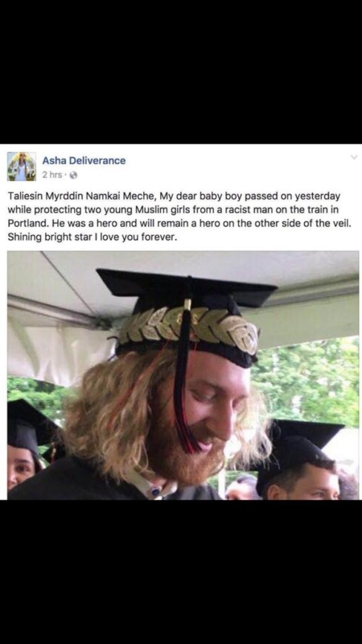This screenshot has width=362, height=644.
Task: Click the public globe privacy icon
Action: [x=73, y=175]
